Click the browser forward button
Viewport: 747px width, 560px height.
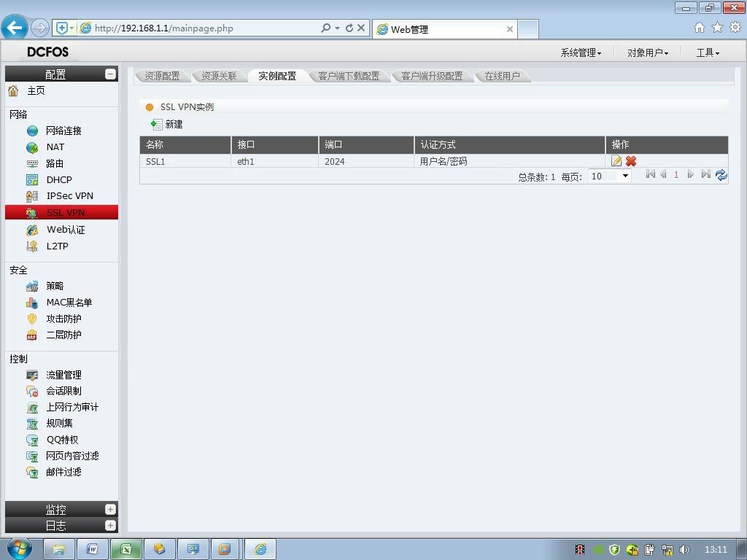tap(40, 28)
